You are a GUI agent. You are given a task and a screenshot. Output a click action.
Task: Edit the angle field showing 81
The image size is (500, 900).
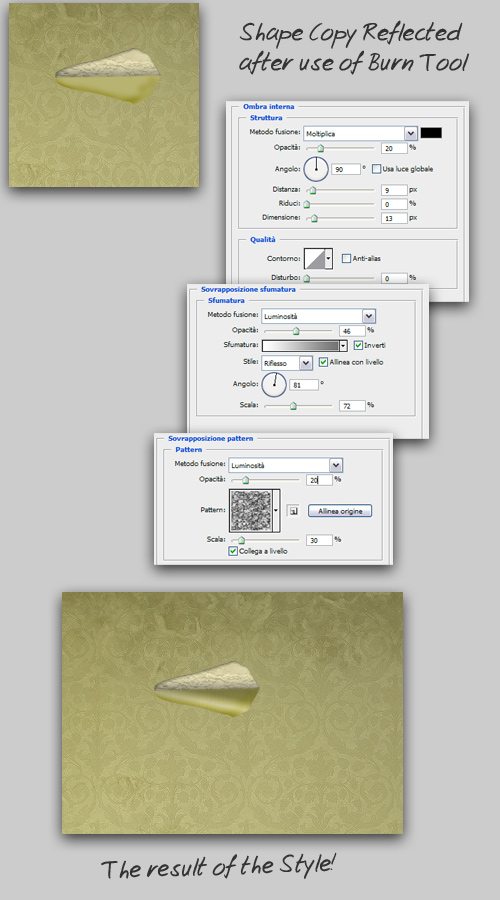305,385
